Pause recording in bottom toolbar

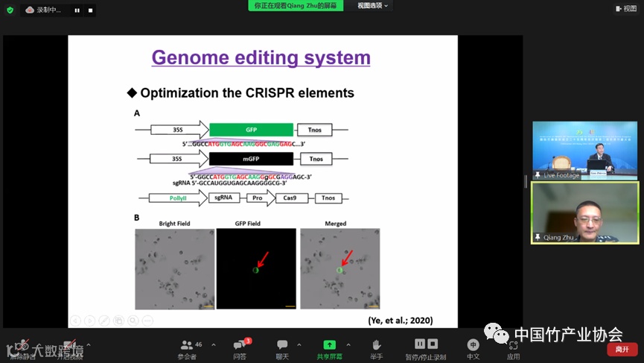tap(420, 344)
